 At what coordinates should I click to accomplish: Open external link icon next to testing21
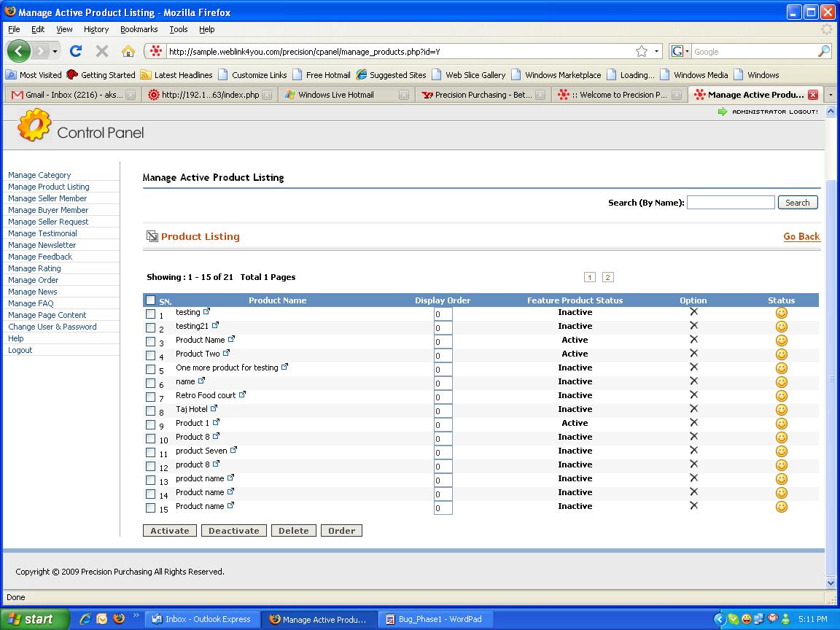(x=215, y=325)
